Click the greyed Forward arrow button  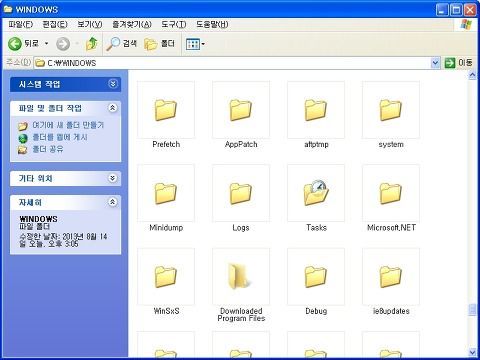point(63,44)
